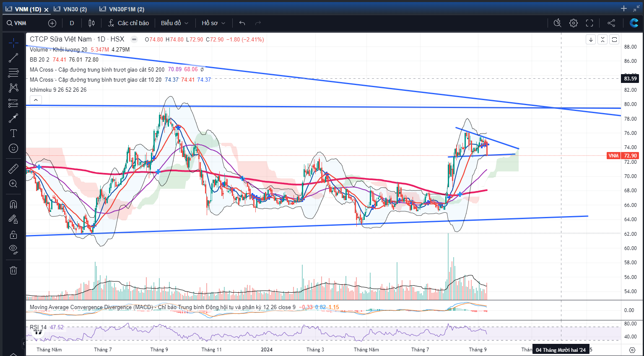Collapse the panel with diagonal arrows icon

[x=636, y=8]
